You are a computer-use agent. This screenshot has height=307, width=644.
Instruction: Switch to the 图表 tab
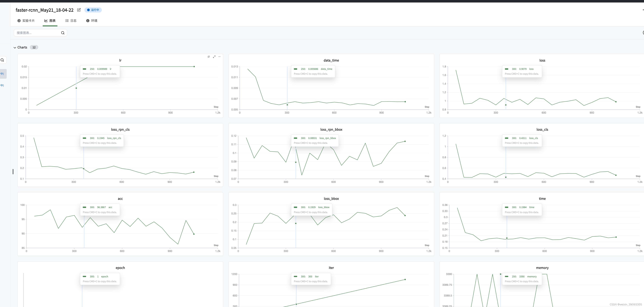pyautogui.click(x=50, y=21)
